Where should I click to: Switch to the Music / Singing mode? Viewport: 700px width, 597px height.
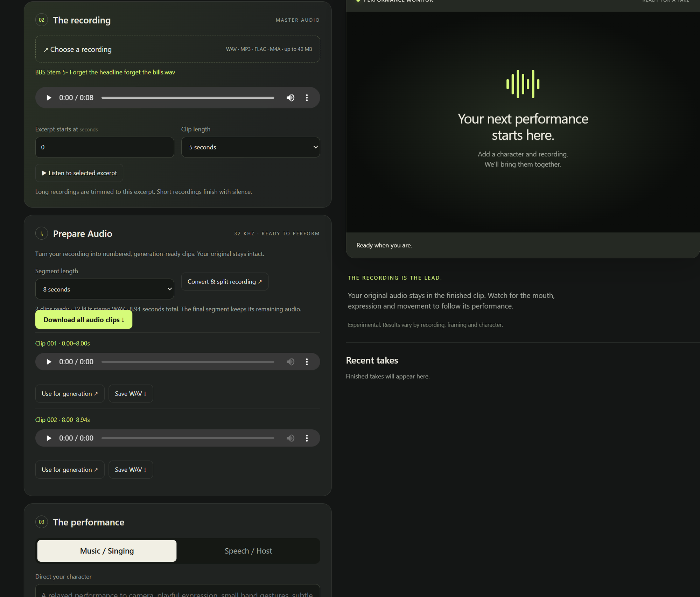107,551
